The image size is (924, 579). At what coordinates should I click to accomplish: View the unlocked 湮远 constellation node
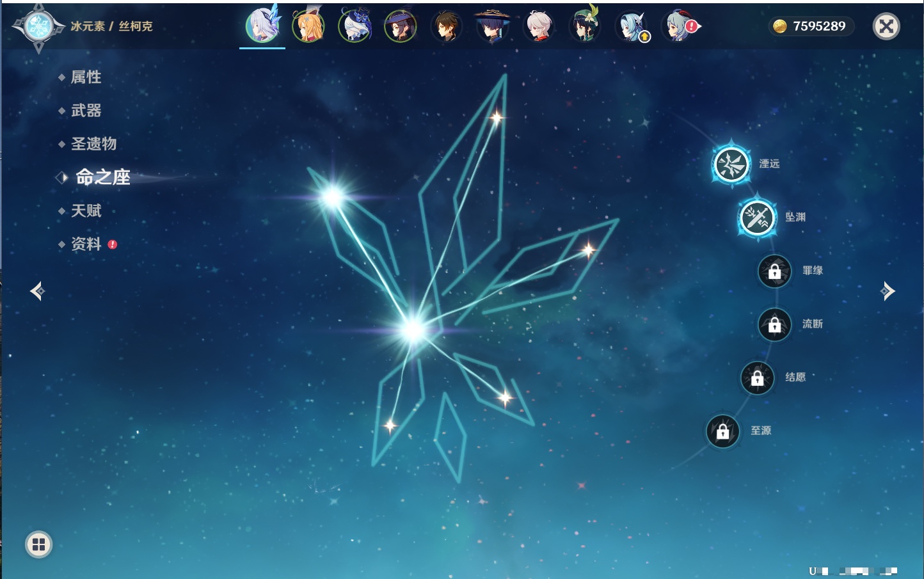[x=731, y=164]
